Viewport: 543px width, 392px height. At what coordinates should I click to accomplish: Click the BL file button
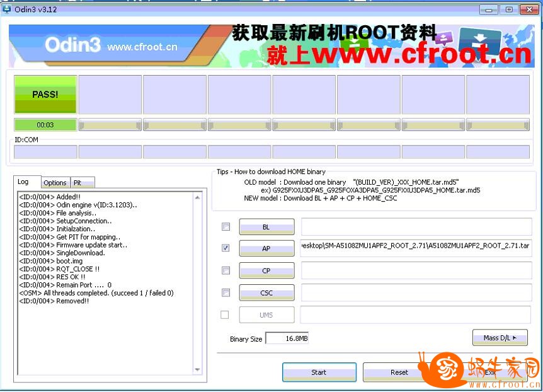[x=266, y=227]
